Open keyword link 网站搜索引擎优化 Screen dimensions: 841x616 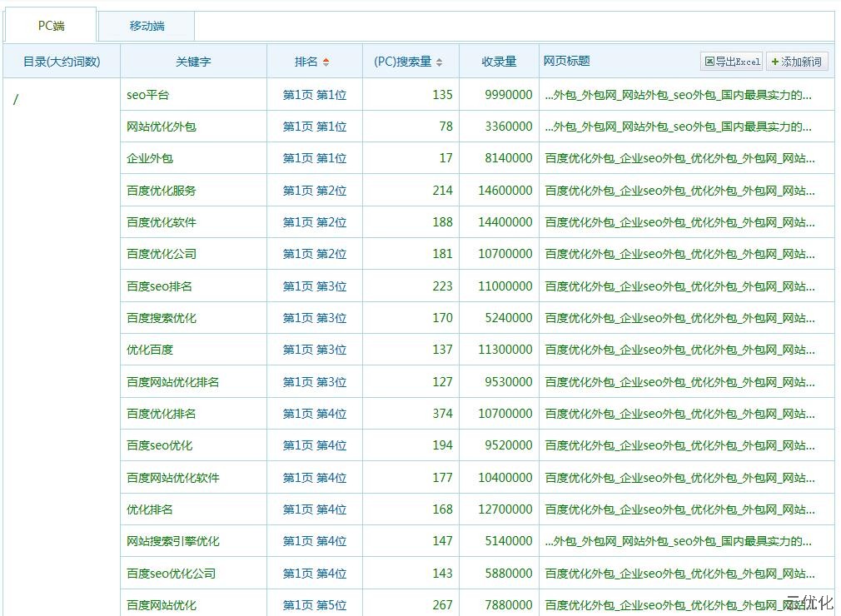(172, 541)
